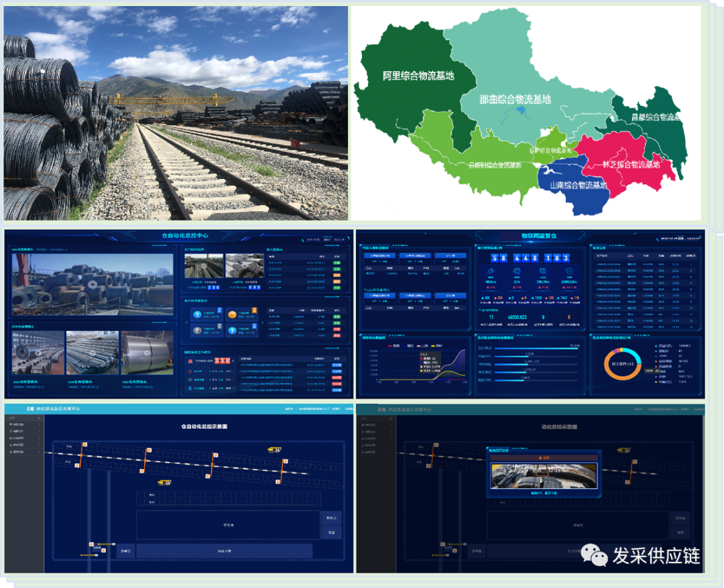Screen dimensions: 724x588
Task: Click the 仓自动化总控中心 dashboard title
Action: (185, 235)
